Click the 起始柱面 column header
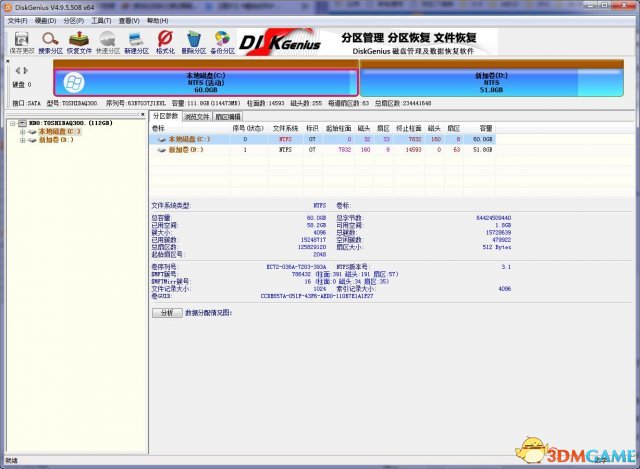Screen dimensions: 640x469 pos(338,129)
